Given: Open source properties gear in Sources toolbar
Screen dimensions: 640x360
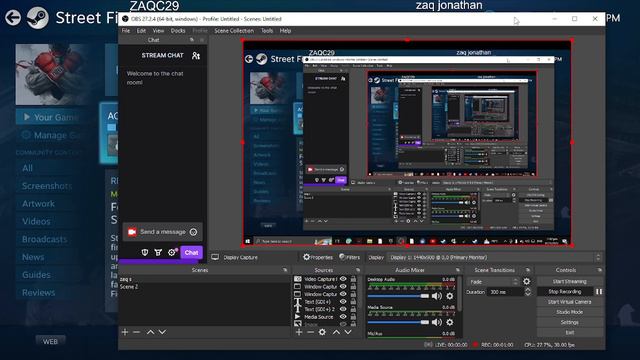Looking at the screenshot, I should [322, 332].
